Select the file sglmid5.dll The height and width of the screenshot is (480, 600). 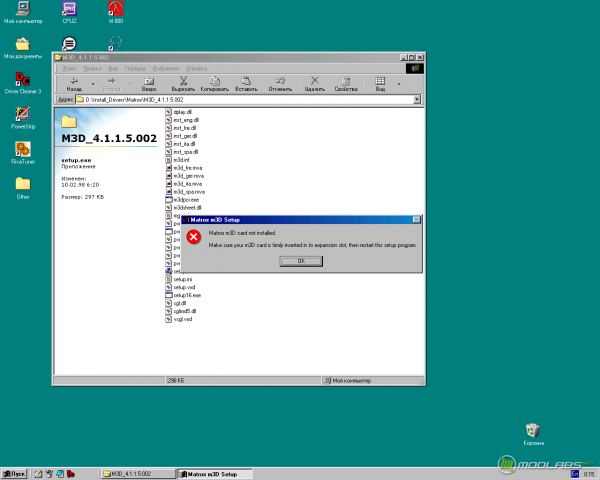(x=181, y=311)
